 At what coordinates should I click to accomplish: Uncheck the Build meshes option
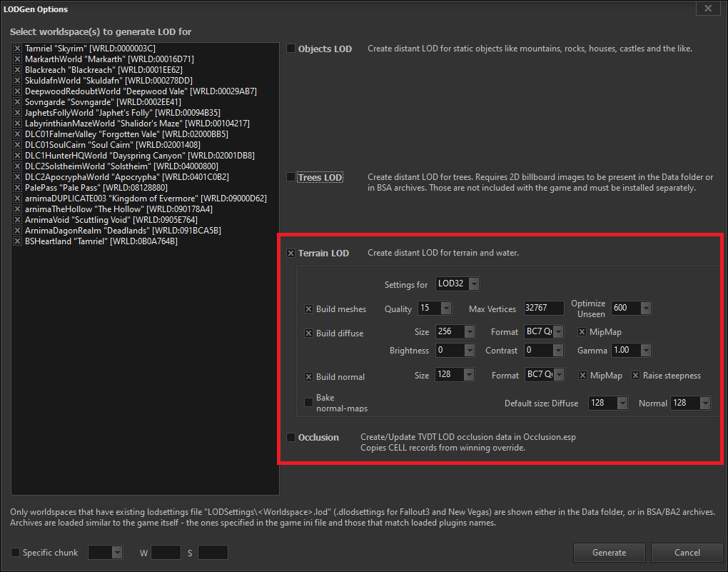[308, 309]
